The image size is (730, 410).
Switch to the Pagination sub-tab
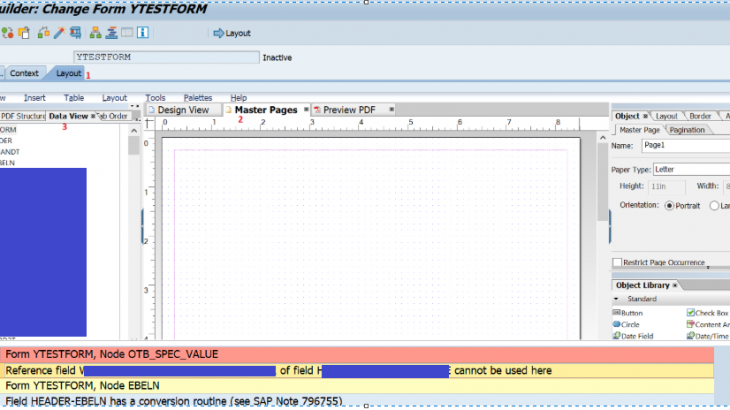[687, 130]
